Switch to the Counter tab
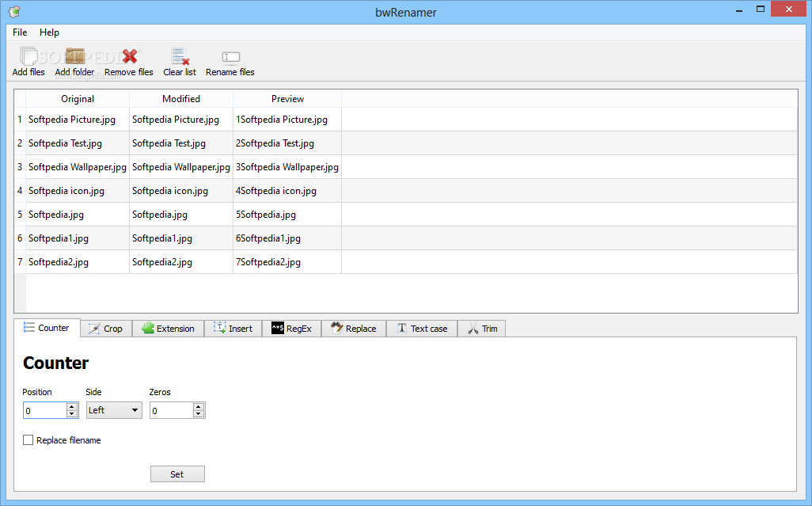Screen dimensions: 812x506 (x=47, y=328)
